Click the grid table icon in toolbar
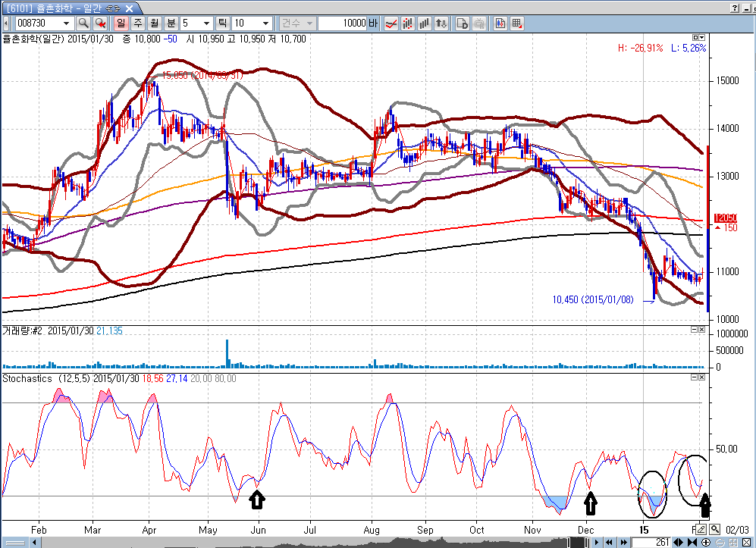 coord(517,23)
